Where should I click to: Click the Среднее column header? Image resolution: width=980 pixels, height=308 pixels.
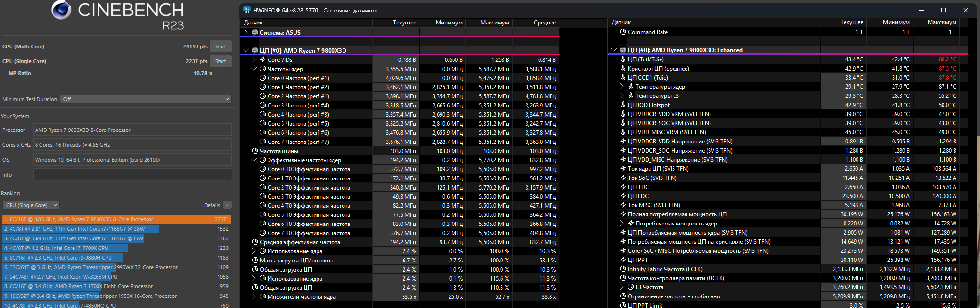pos(536,23)
